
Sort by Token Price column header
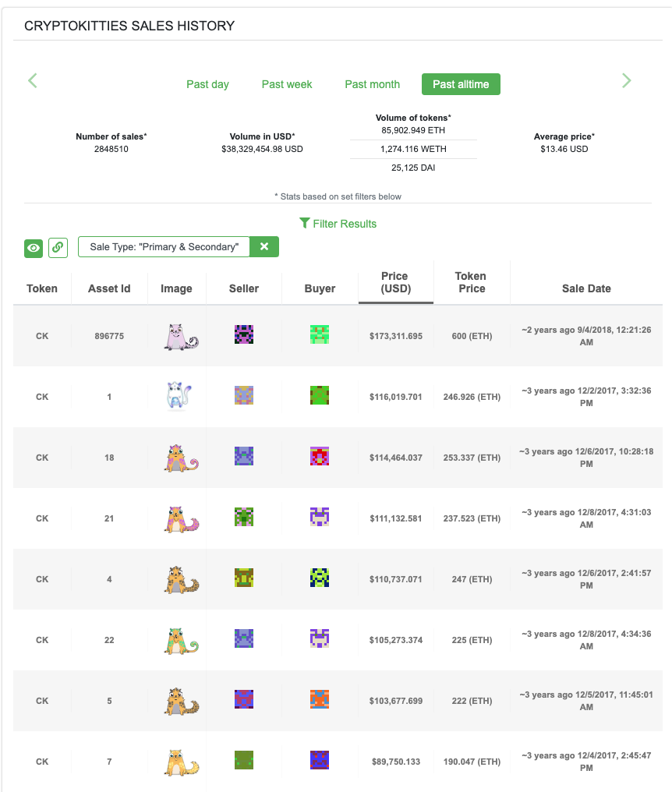coord(472,282)
